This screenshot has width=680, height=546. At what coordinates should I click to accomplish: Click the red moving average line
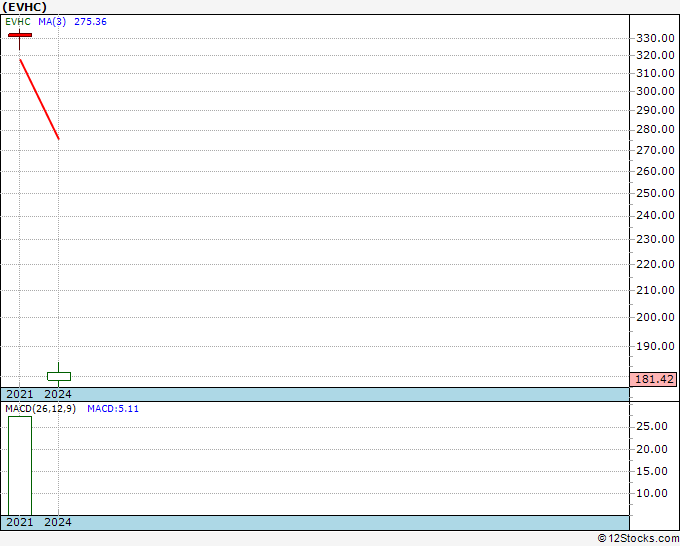pos(39,99)
